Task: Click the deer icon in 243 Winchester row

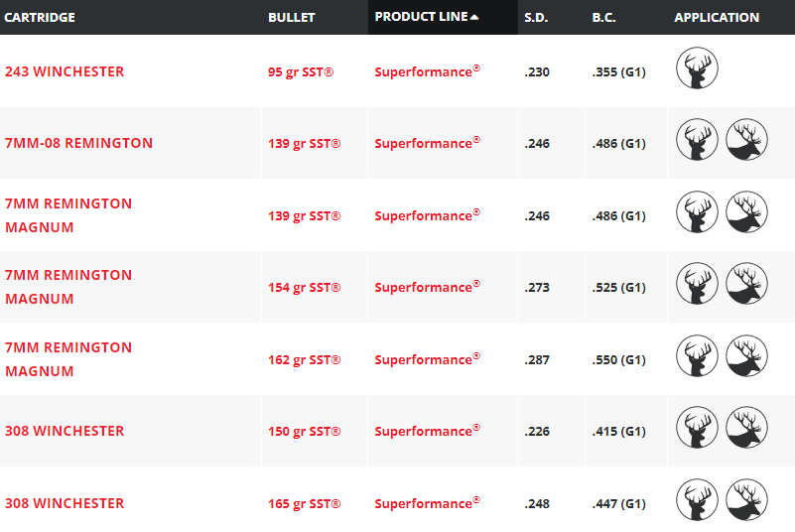Action: coord(697,67)
